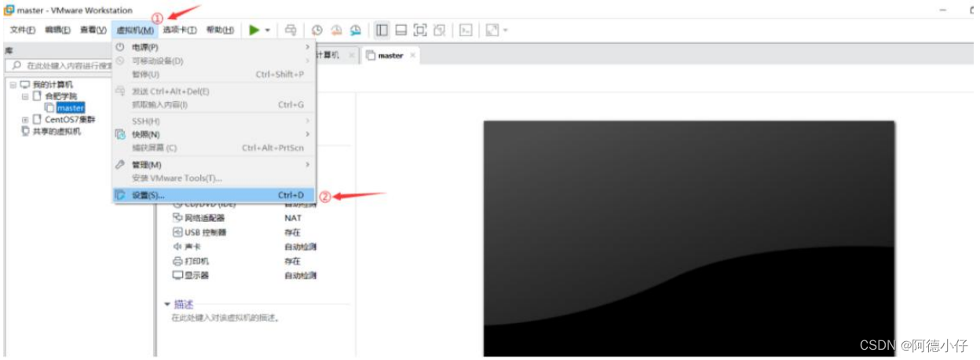
Task: Close the master tab
Action: 413,56
